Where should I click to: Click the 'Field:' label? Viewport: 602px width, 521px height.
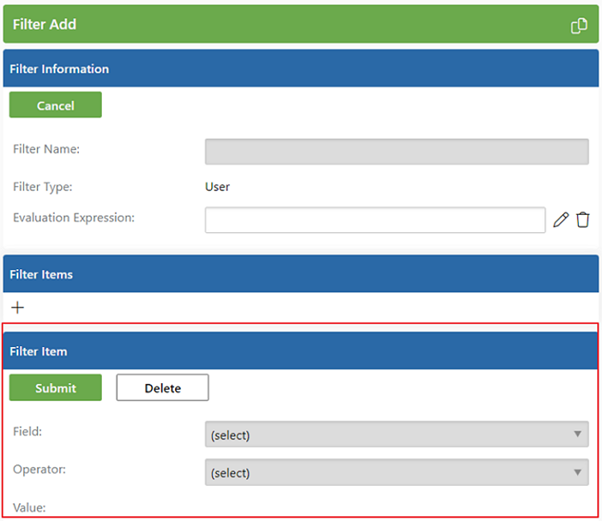click(28, 432)
